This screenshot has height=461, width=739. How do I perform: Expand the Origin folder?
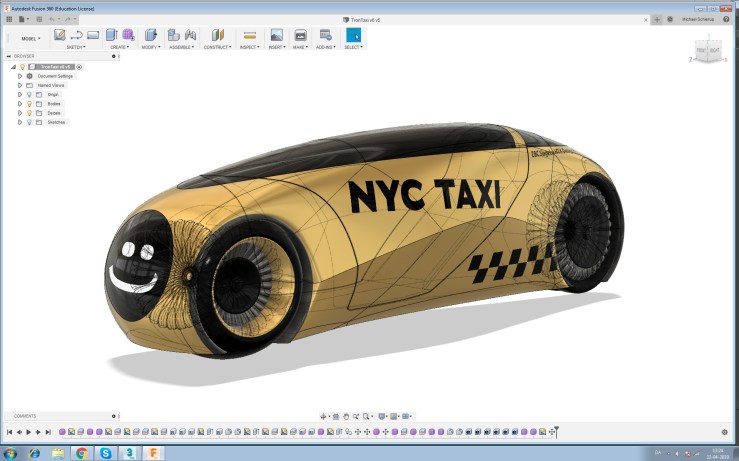(20, 95)
